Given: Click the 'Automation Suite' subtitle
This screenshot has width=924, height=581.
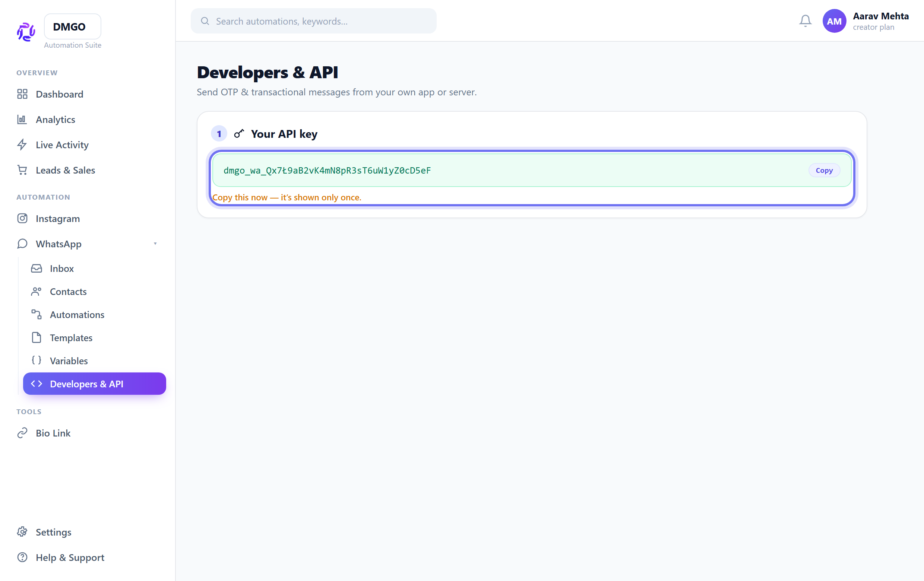Looking at the screenshot, I should click(x=73, y=45).
